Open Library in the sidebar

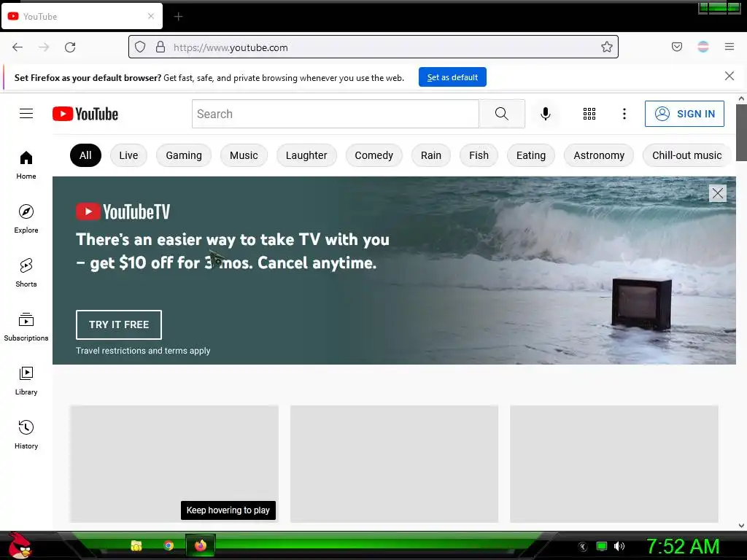point(26,381)
